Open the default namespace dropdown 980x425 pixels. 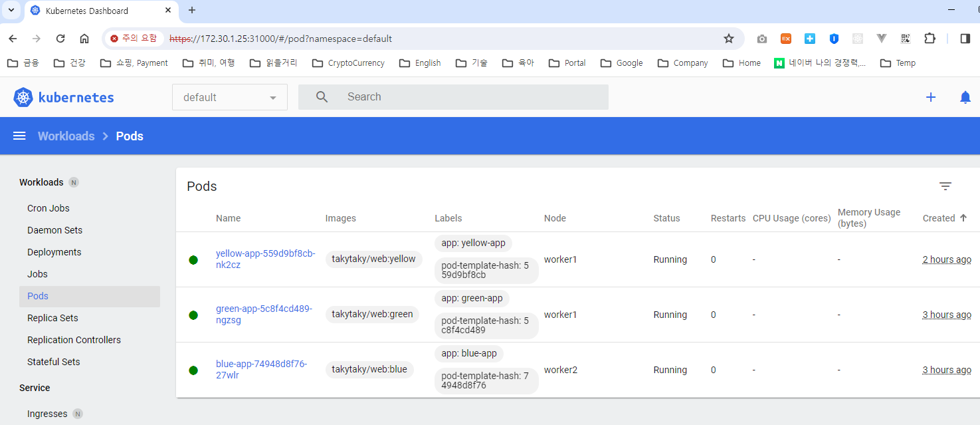click(230, 97)
